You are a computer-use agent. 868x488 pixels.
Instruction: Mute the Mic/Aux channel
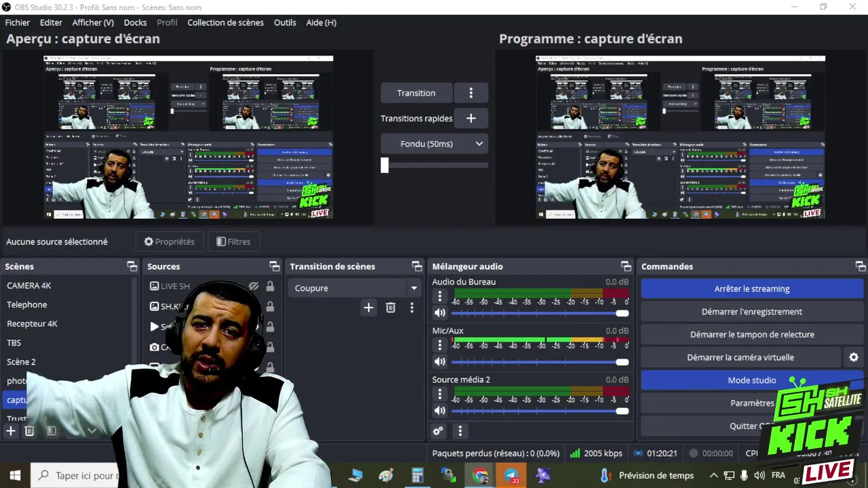coord(440,362)
